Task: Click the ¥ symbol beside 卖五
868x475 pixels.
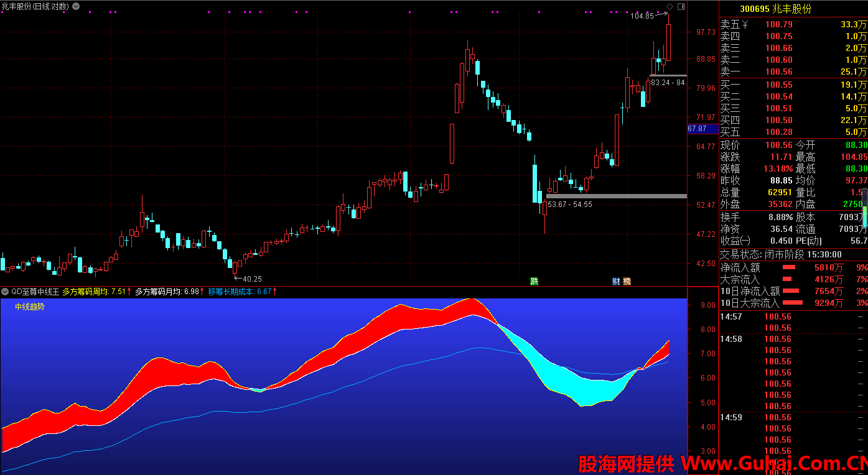Action: tap(745, 25)
